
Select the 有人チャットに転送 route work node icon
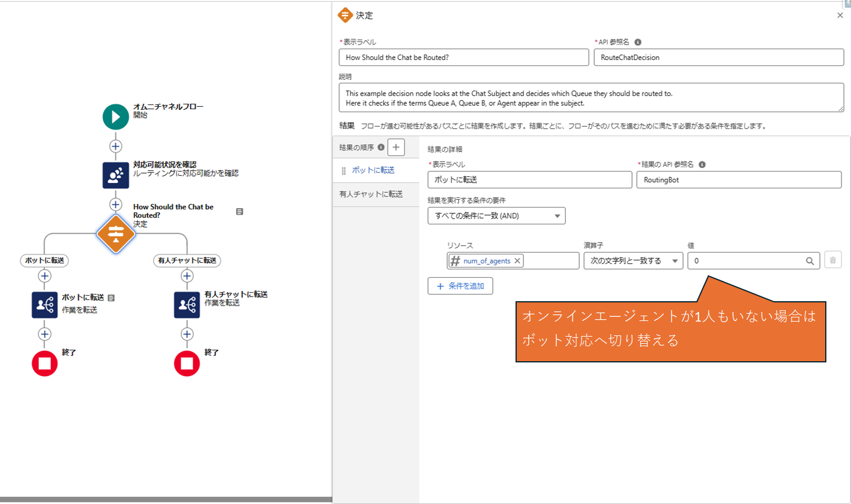coord(187,305)
